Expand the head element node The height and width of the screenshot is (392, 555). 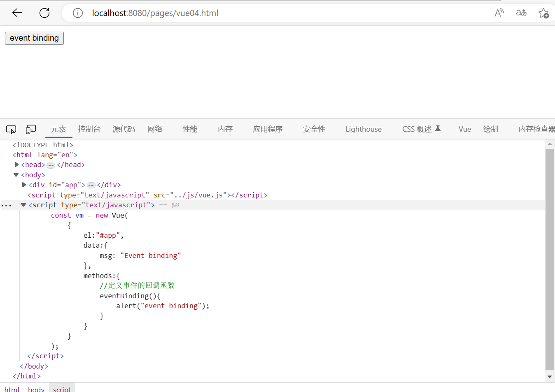(x=16, y=164)
